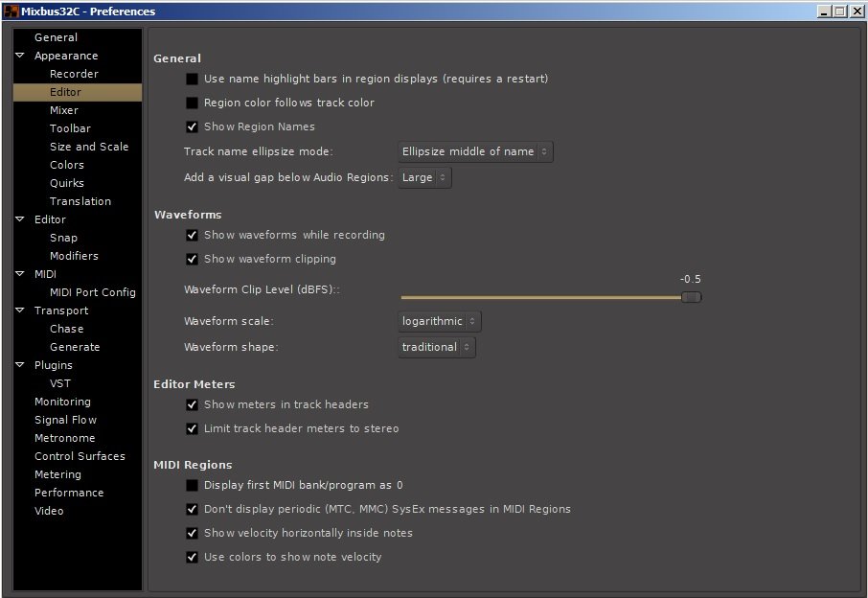Disable Use colors to show note velocity
The height and width of the screenshot is (598, 868).
click(x=192, y=557)
